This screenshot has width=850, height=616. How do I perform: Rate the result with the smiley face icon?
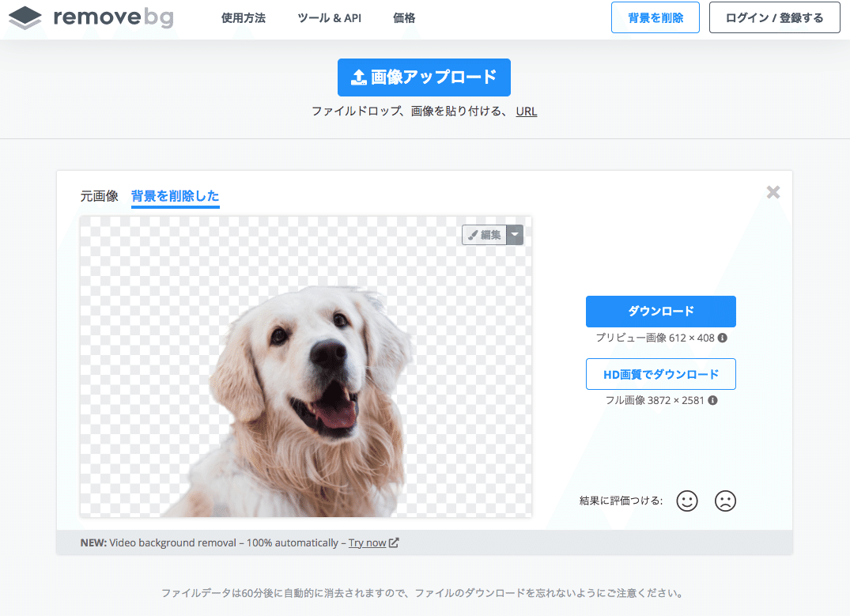686,501
